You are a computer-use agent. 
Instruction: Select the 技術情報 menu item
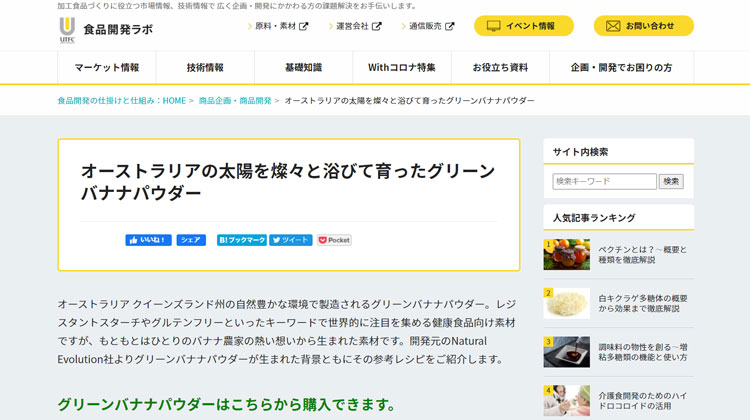tap(205, 68)
